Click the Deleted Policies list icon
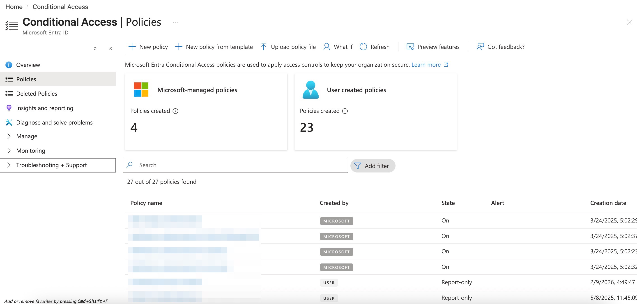The image size is (644, 304). (9, 94)
